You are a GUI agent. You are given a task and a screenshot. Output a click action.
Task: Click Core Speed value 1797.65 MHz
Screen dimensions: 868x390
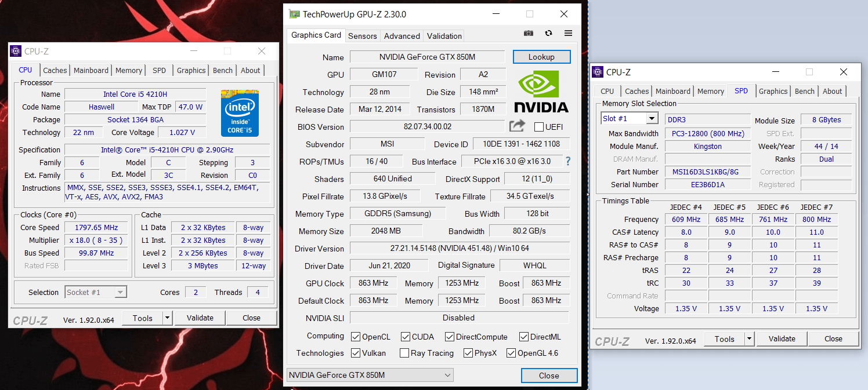point(96,227)
